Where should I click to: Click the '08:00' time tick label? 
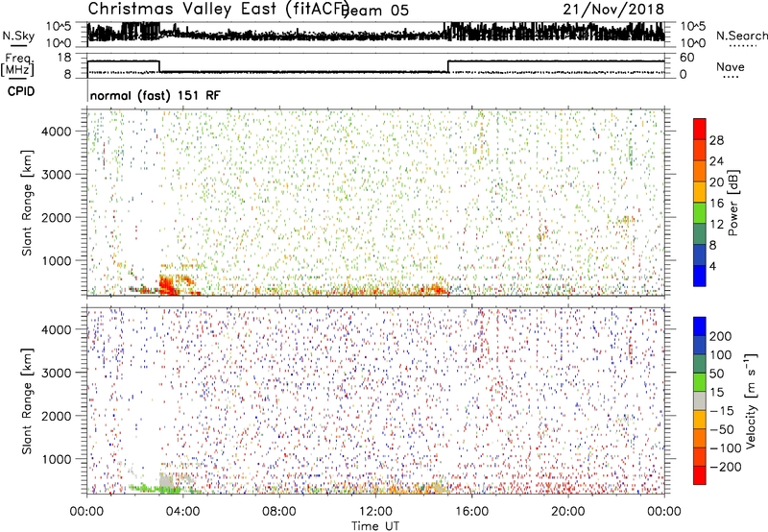coord(279,512)
